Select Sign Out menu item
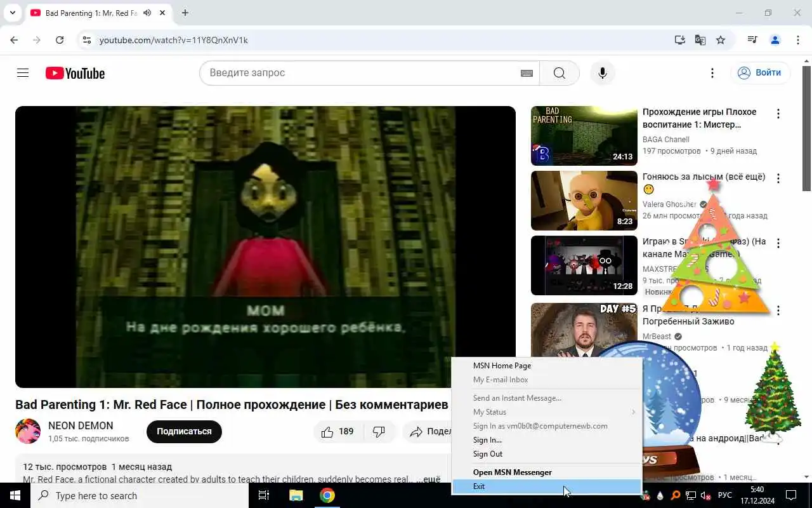The width and height of the screenshot is (812, 508). [x=547, y=454]
